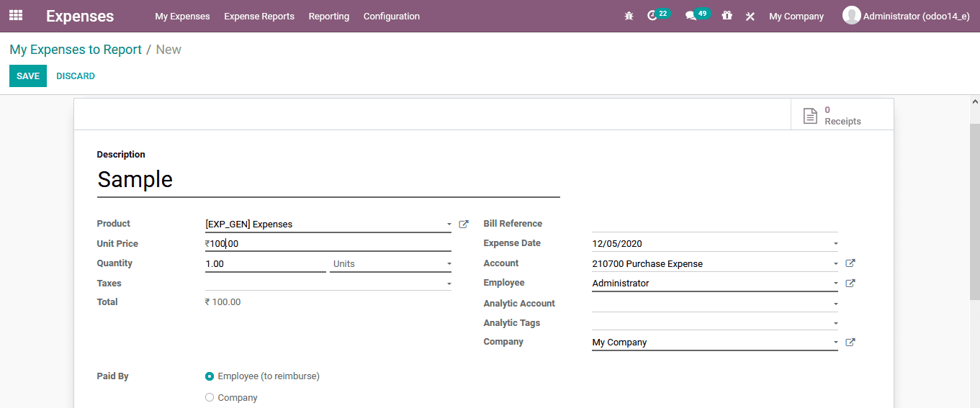The image size is (980, 408).
Task: Expand the Account dropdown arrow
Action: 835,263
